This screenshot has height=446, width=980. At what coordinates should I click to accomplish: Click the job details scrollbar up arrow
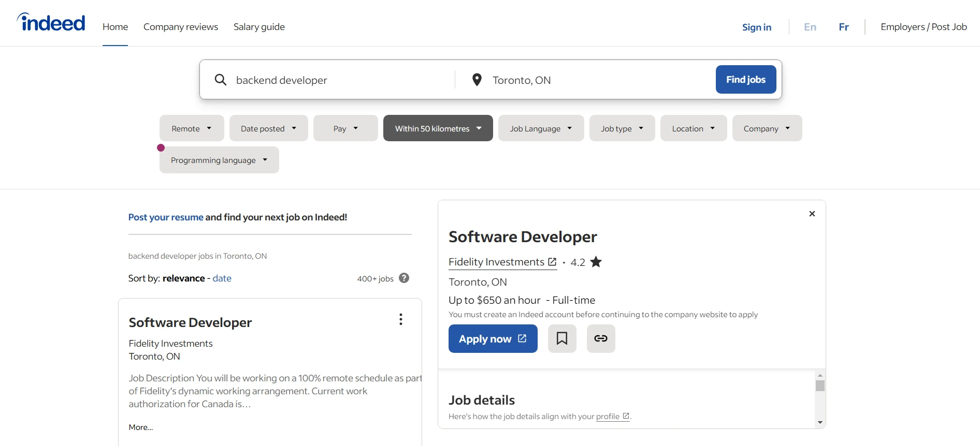coord(820,375)
